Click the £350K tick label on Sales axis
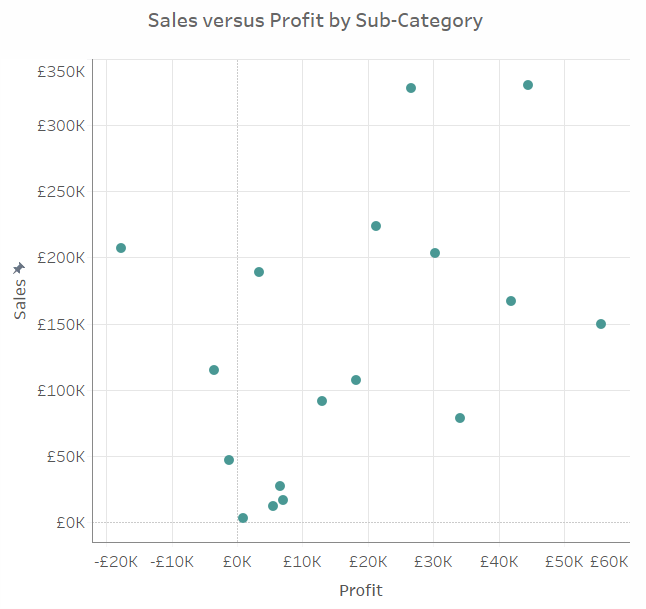This screenshot has height=609, width=646. (65, 72)
